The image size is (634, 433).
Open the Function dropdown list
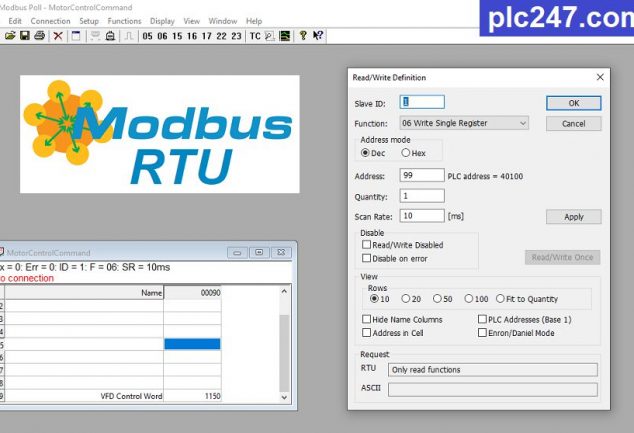click(464, 123)
